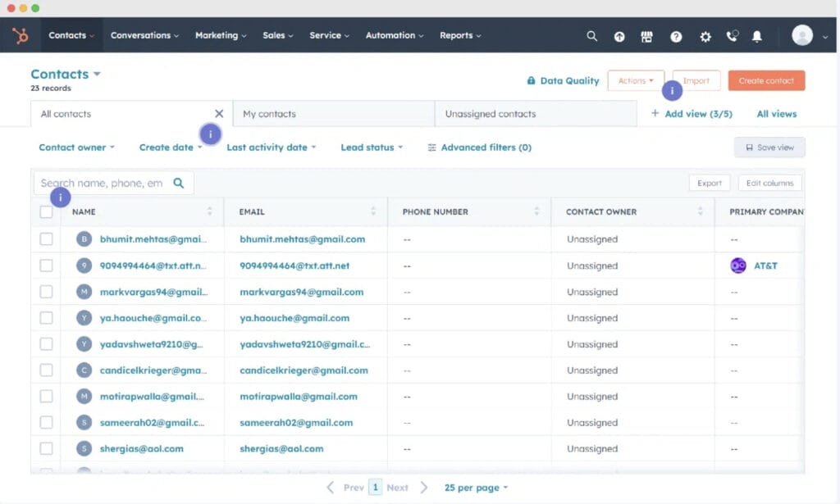Select the motirapwalla row checkbox
The height and width of the screenshot is (504, 840).
[x=46, y=397]
